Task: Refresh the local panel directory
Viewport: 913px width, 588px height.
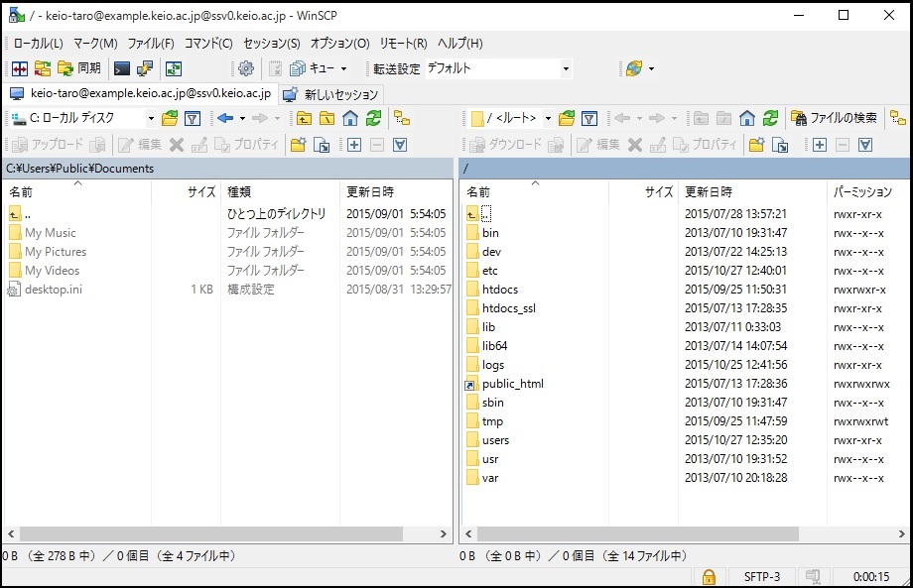Action: (373, 118)
